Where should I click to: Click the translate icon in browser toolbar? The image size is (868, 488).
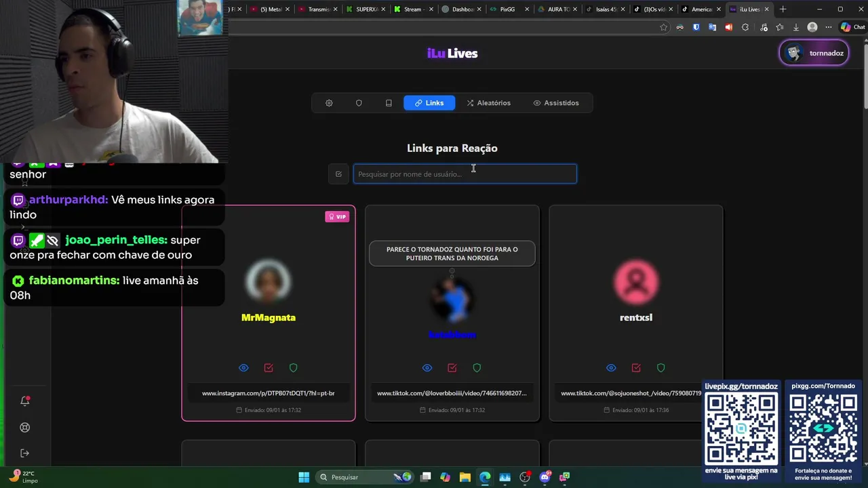pyautogui.click(x=713, y=27)
